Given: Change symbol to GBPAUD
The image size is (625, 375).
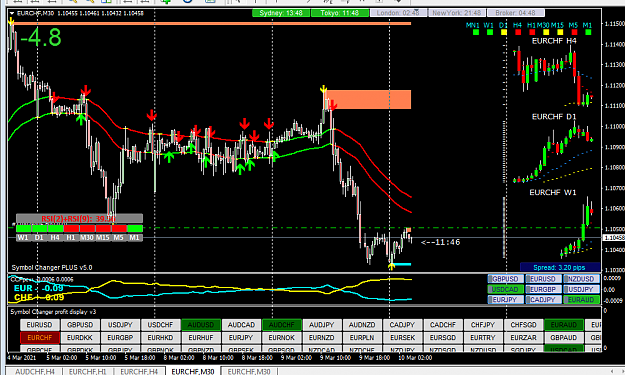Looking at the screenshot, I should coord(564,338).
